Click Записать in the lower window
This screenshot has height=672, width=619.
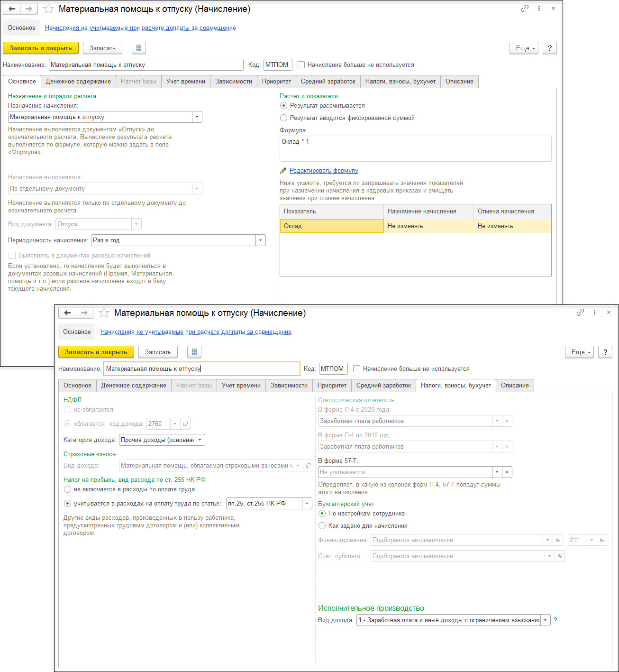click(x=158, y=352)
